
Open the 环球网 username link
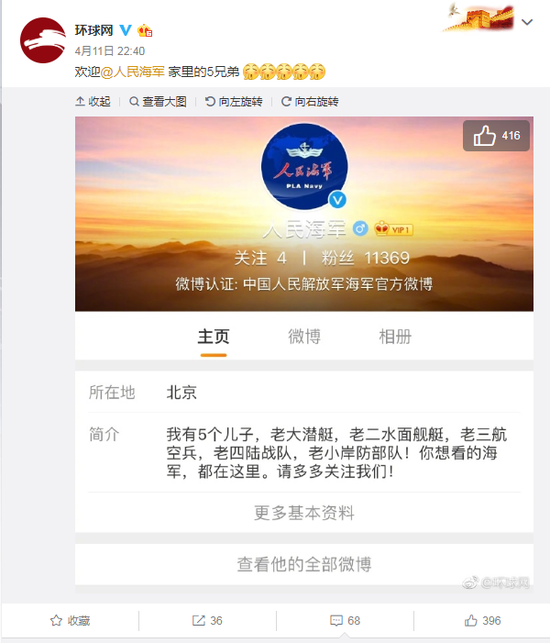click(94, 30)
